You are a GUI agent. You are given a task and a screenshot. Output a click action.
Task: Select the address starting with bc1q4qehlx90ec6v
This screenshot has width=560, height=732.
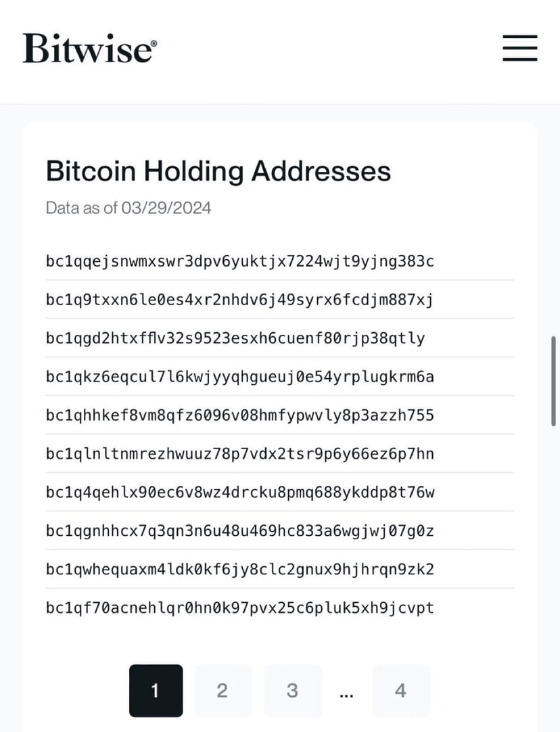(x=239, y=493)
